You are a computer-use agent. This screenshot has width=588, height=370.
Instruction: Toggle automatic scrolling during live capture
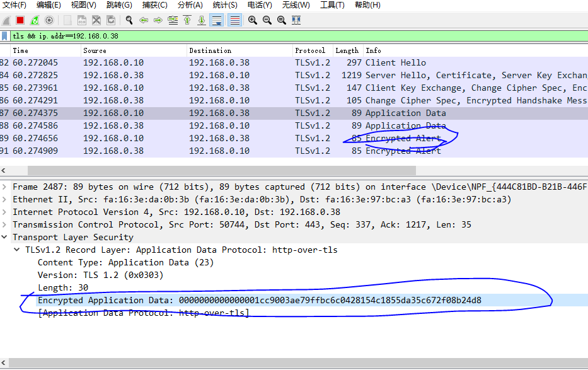tap(216, 20)
